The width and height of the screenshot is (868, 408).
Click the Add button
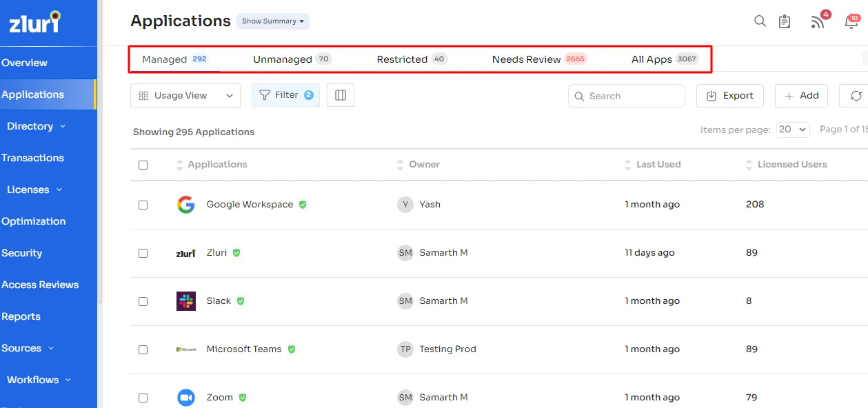[801, 96]
